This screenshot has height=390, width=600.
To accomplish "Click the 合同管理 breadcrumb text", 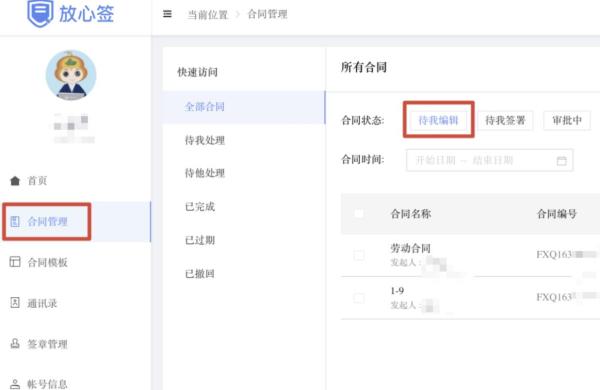I will (x=267, y=15).
